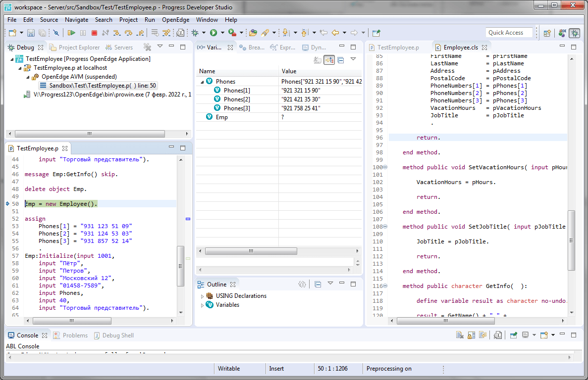Select the Debug perspective button
Image resolution: width=588 pixels, height=380 pixels.
tap(574, 33)
